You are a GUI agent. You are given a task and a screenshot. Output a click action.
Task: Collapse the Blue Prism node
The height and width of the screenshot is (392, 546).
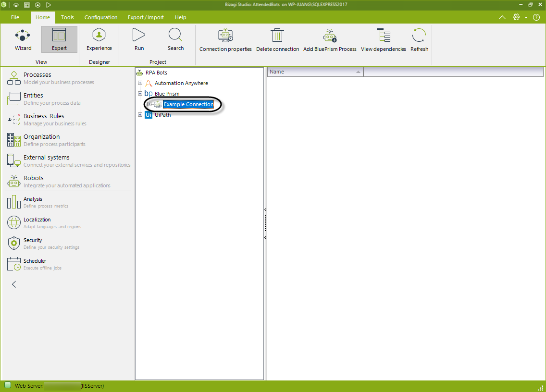pyautogui.click(x=140, y=93)
